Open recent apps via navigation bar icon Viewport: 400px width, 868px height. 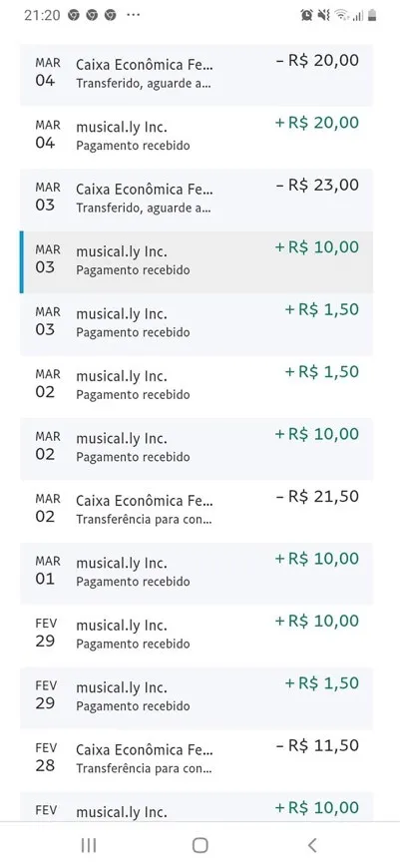pos(89,845)
